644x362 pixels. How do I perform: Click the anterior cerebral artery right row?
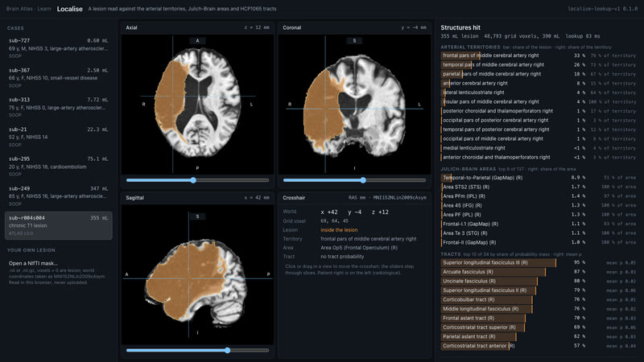point(539,84)
